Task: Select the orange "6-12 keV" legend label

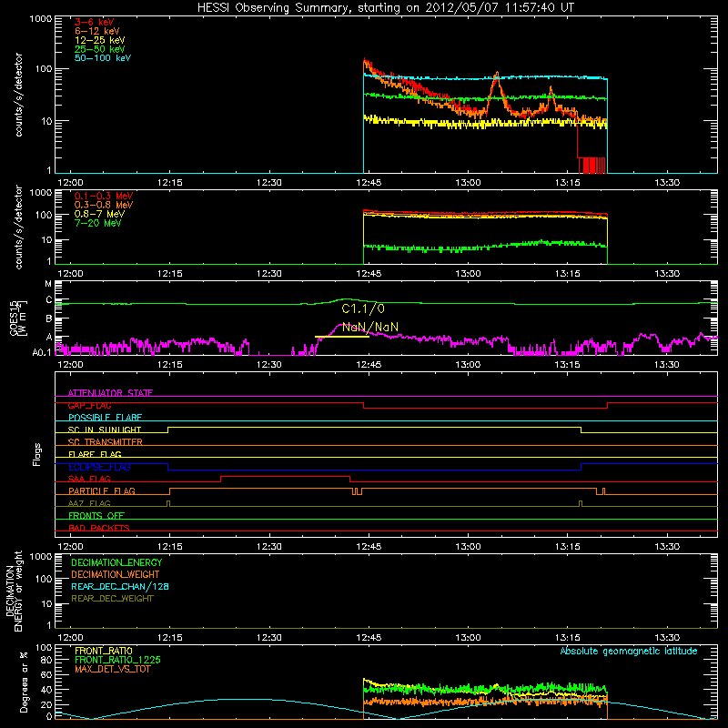Action: [97, 31]
